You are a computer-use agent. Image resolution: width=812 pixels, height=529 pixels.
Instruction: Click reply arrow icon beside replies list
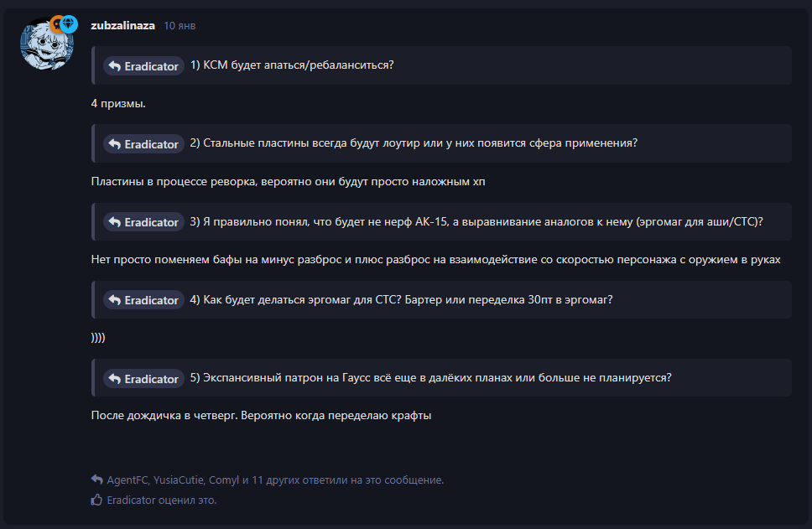(x=96, y=480)
